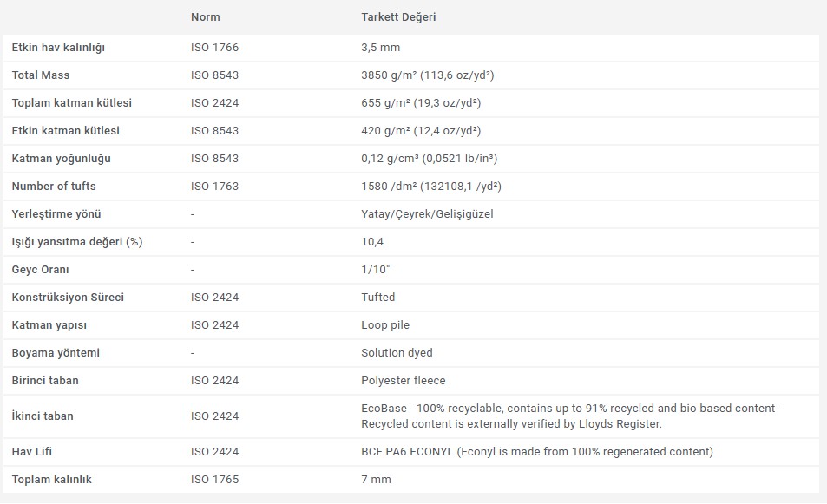This screenshot has height=504, width=827.
Task: Click the Tufted construction value
Action: [377, 298]
